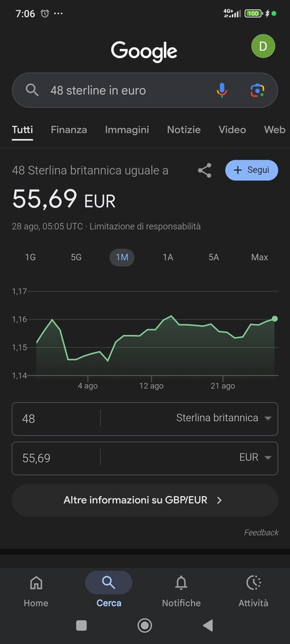
Task: Open Google Lens camera search
Action: click(258, 90)
